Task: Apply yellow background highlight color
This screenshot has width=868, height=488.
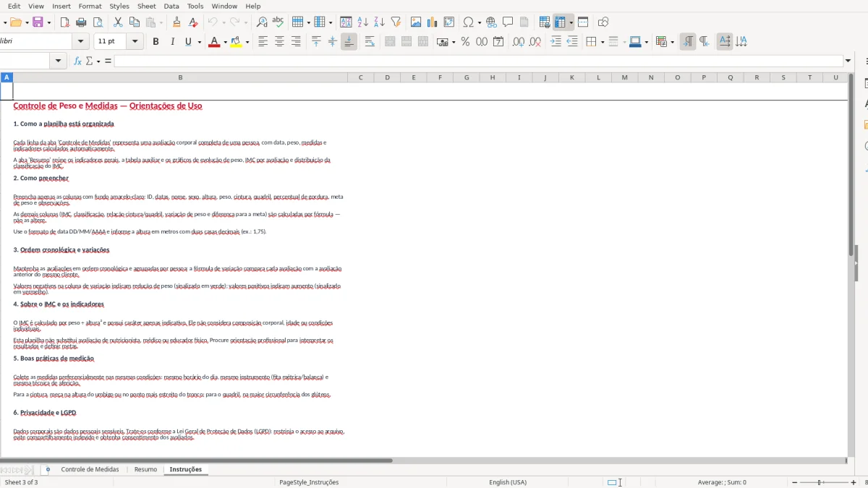Action: pyautogui.click(x=236, y=42)
